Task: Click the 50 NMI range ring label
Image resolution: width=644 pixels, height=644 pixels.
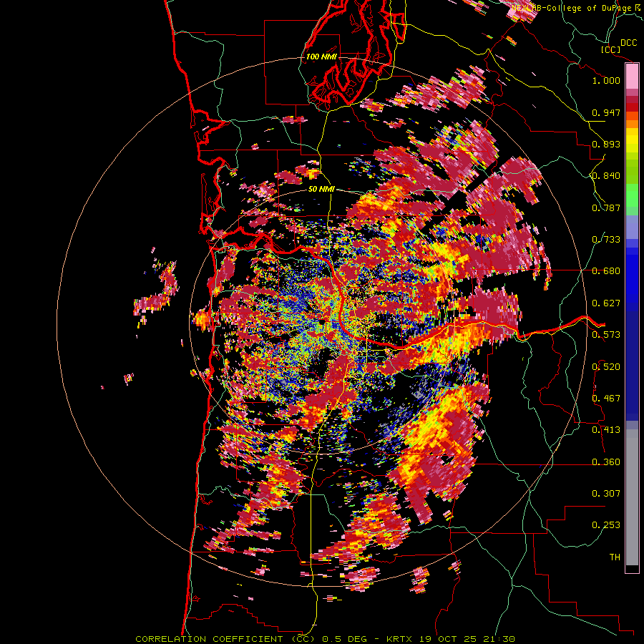Action: tap(321, 190)
